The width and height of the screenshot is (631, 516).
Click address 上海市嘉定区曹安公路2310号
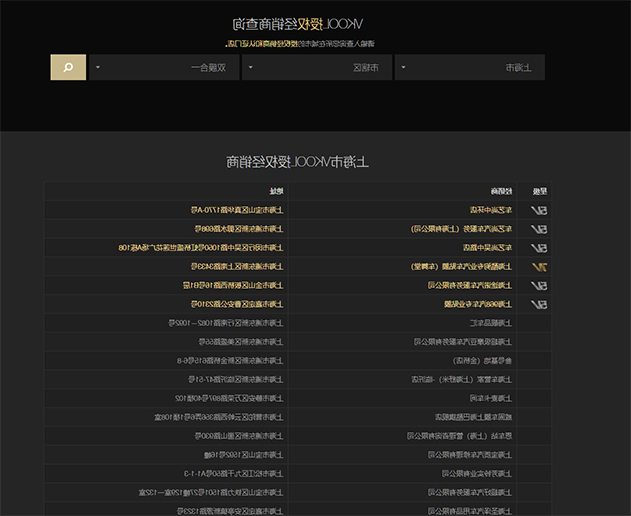[x=237, y=304]
